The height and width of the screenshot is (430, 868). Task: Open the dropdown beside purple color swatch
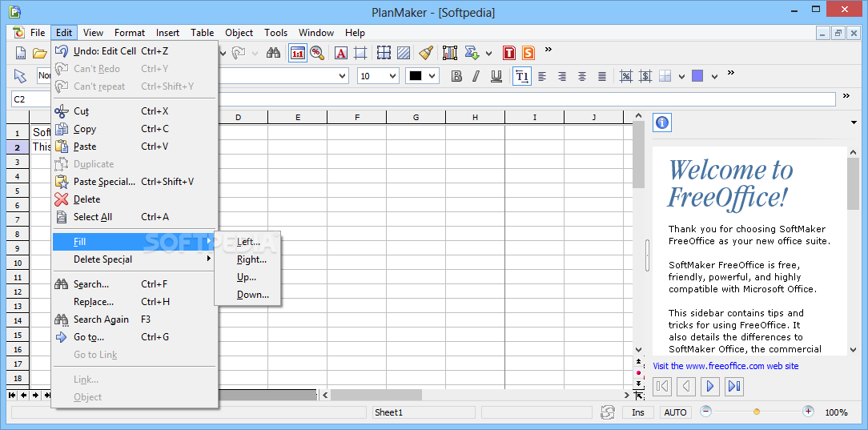point(715,76)
